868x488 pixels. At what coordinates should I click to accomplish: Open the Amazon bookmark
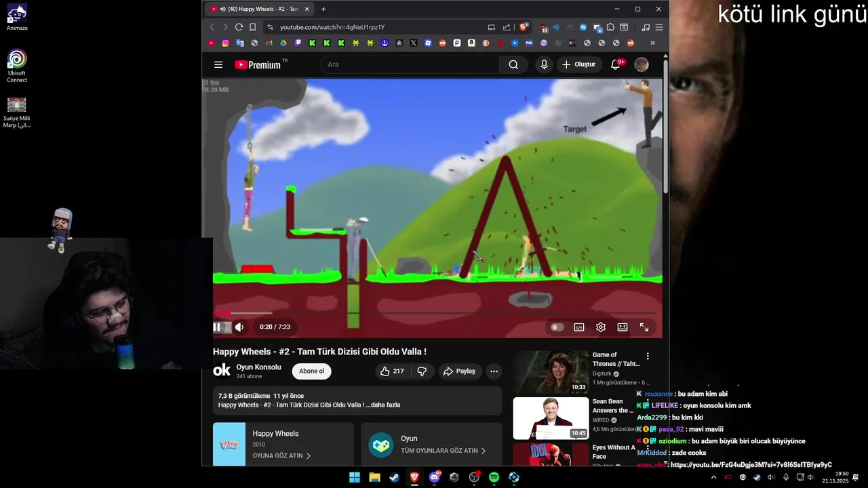pos(471,43)
